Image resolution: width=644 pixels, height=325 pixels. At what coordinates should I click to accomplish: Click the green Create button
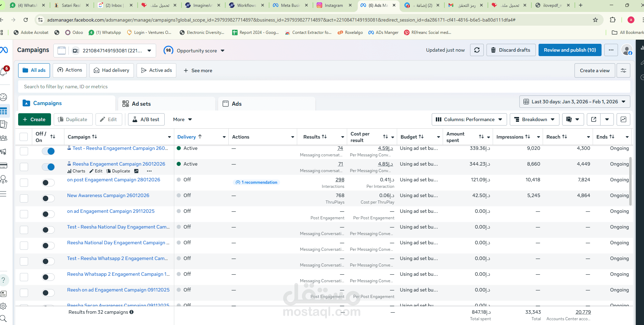point(35,119)
